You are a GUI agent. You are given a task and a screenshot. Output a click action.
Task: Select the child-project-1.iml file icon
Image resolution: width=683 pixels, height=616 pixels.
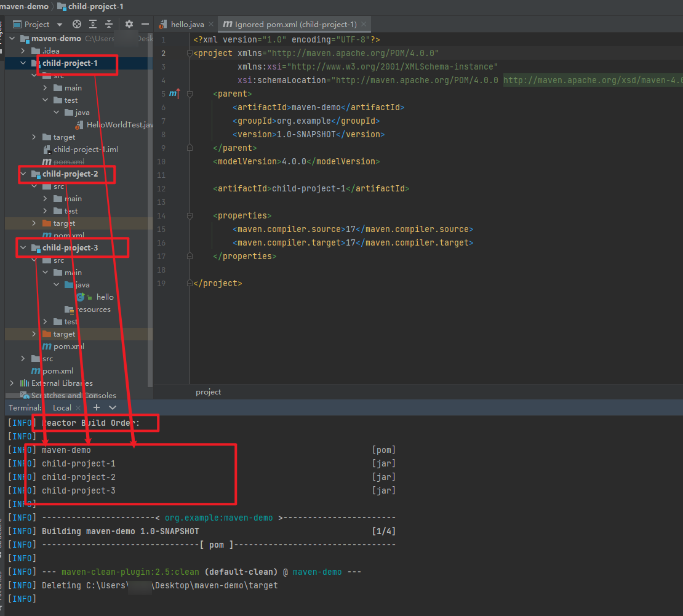pyautogui.click(x=47, y=150)
